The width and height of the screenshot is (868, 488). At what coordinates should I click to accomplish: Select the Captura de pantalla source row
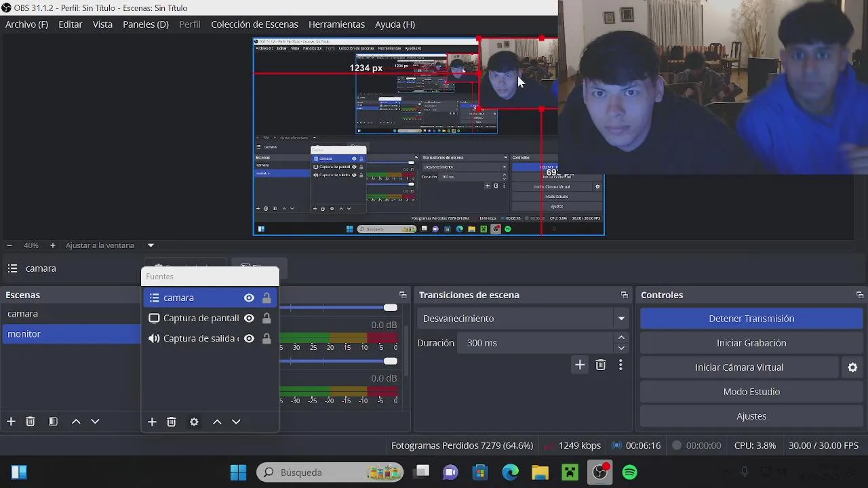click(x=210, y=318)
